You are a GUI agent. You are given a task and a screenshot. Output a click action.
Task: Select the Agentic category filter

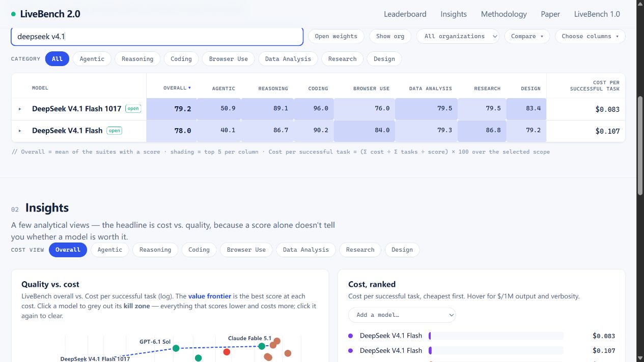coord(92,59)
